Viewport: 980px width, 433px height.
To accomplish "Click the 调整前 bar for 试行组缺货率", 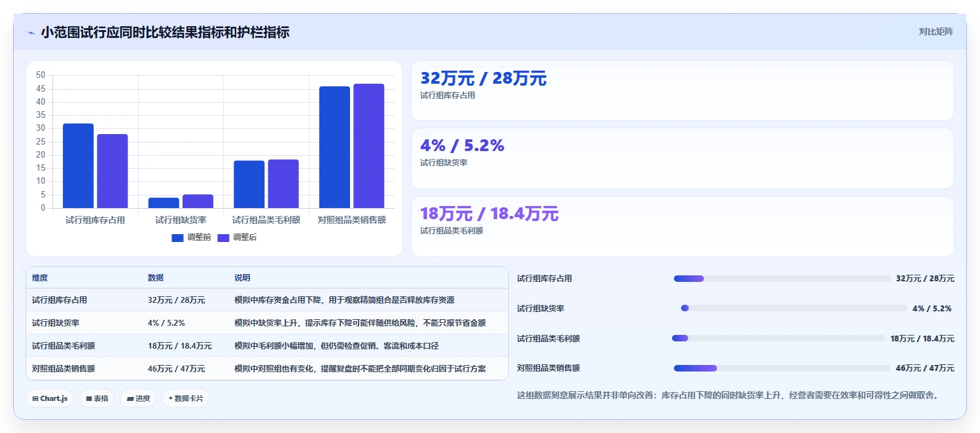I will [164, 203].
